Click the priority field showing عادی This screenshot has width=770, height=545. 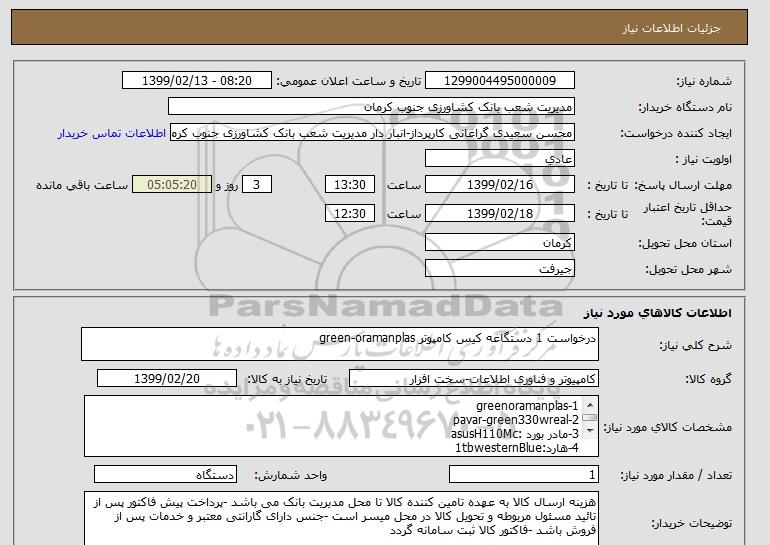coord(500,159)
